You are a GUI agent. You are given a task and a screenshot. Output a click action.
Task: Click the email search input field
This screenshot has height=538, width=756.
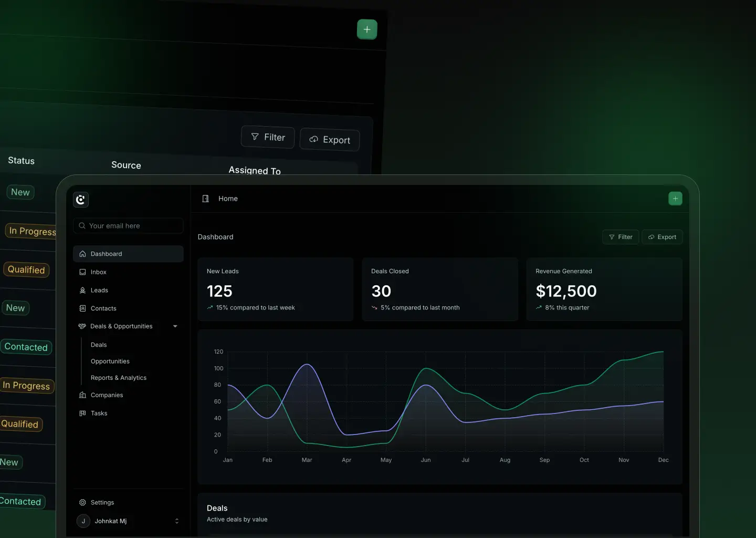coord(128,225)
